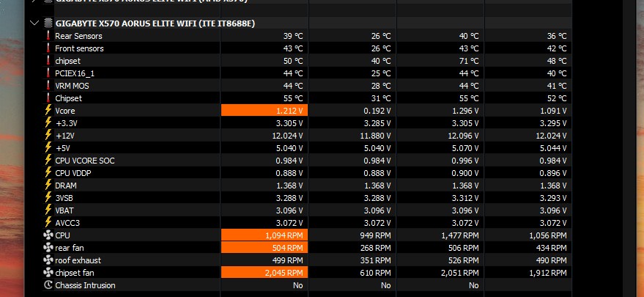
Task: Select the orange 504 RPM rear fan cell
Action: click(x=264, y=248)
